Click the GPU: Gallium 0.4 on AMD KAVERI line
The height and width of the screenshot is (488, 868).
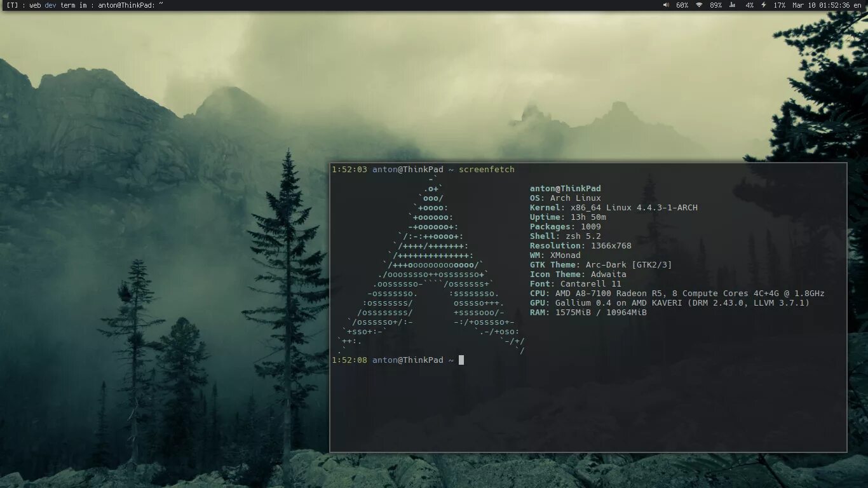point(670,303)
